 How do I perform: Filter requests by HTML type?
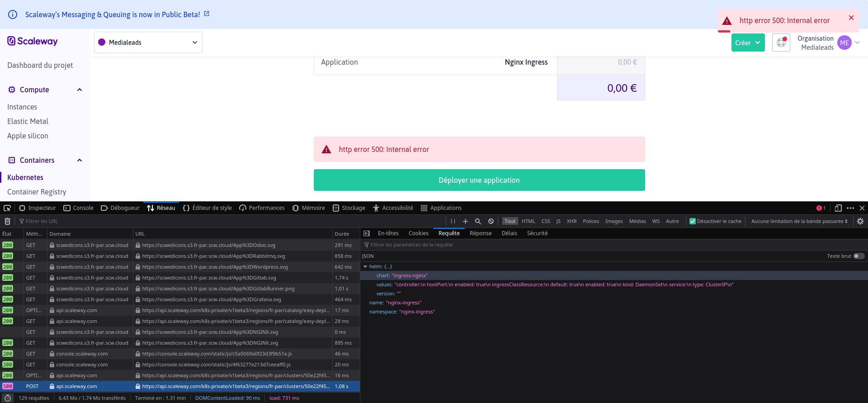pos(528,221)
